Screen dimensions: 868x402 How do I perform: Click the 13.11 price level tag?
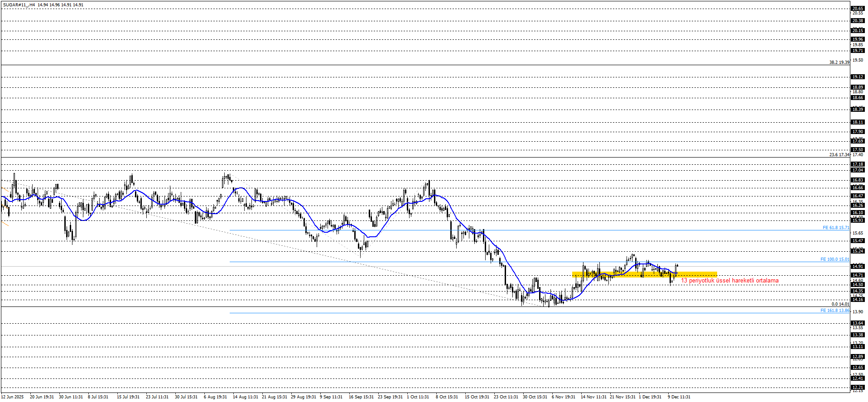coord(857,347)
